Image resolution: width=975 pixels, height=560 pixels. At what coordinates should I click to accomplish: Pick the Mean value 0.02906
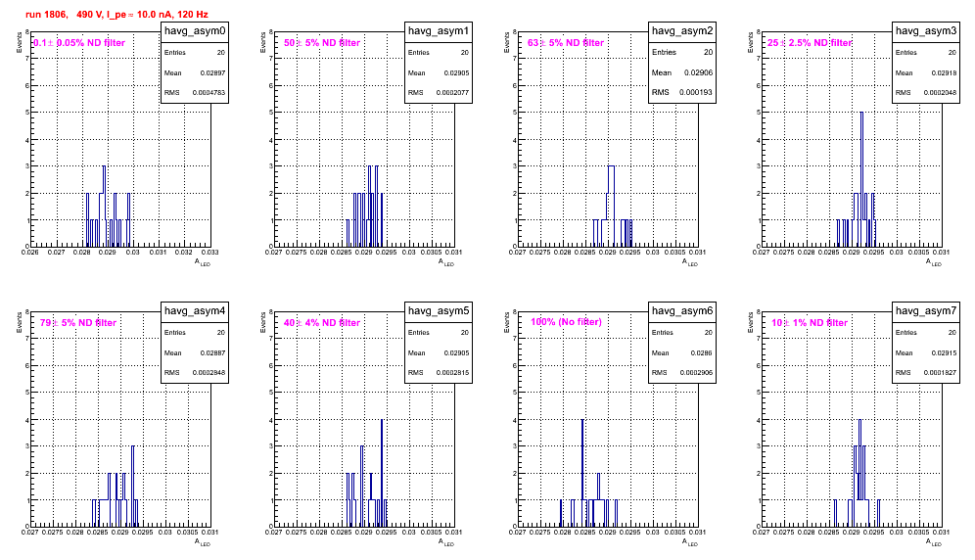pyautogui.click(x=698, y=72)
